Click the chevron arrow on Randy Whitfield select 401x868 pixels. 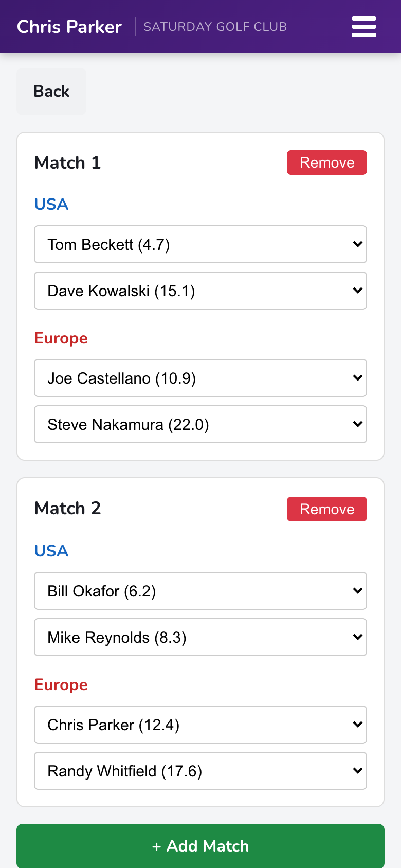(x=358, y=771)
